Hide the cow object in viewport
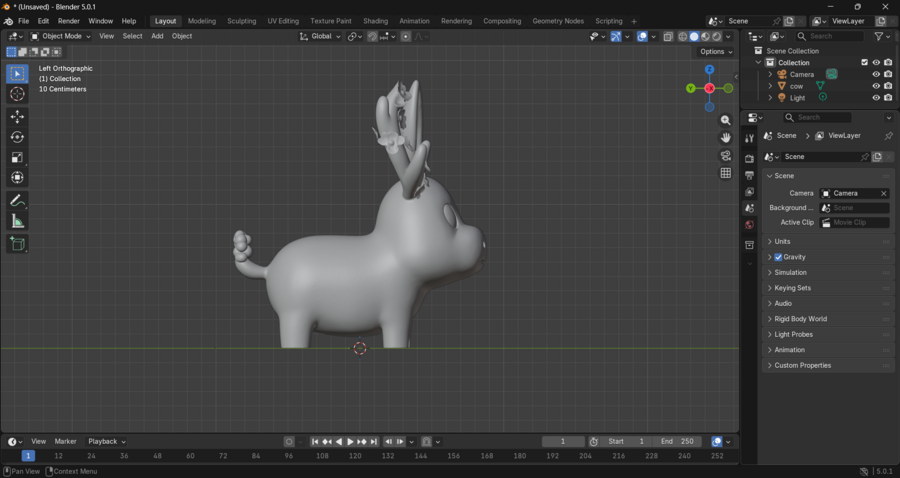Screen dimensions: 900x478 pos(876,86)
